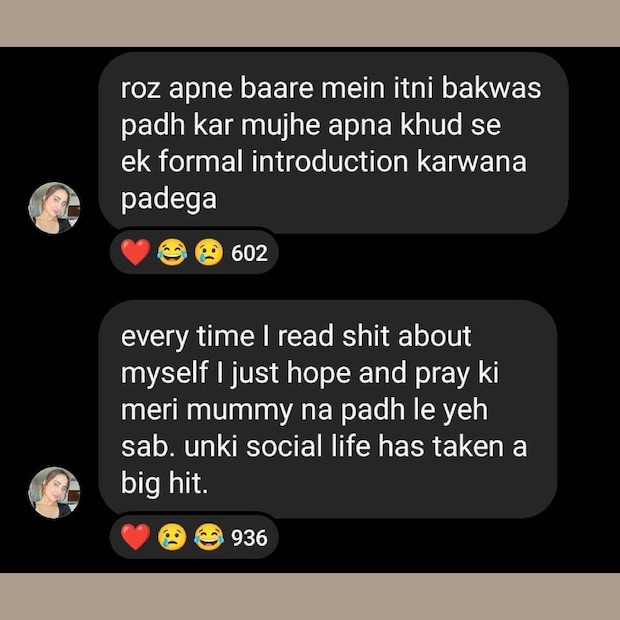Tap crying emoji reaction beside the 602 count
The image size is (620, 620).
point(209,252)
